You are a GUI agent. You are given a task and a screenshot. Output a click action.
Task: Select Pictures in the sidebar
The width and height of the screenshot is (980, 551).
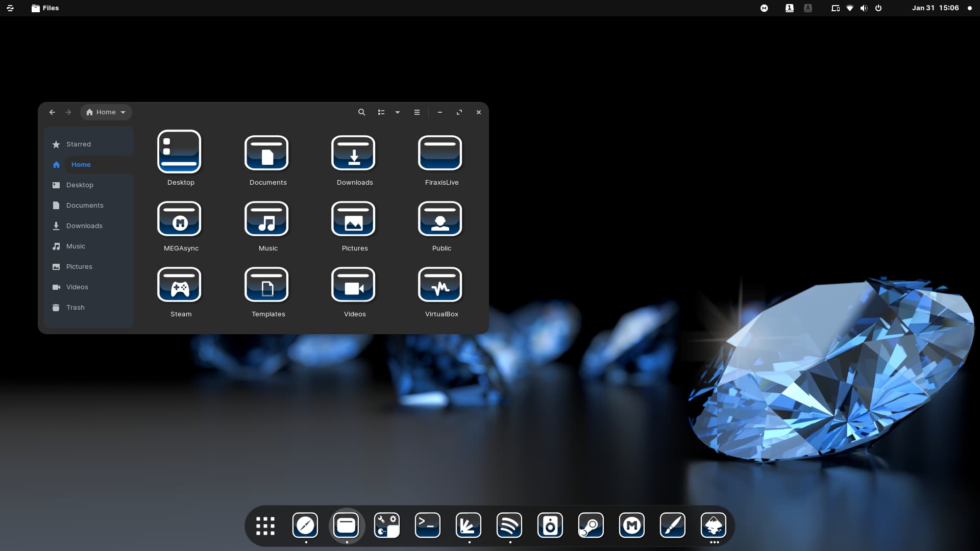[89, 267]
